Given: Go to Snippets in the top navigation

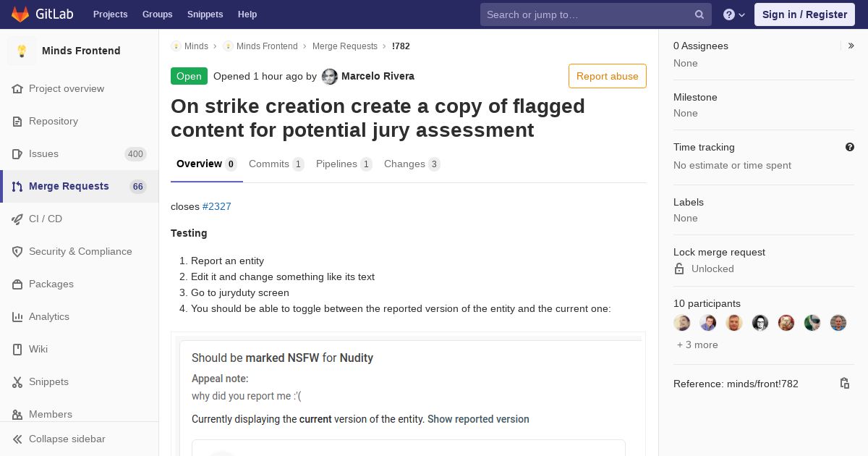Looking at the screenshot, I should pos(205,14).
